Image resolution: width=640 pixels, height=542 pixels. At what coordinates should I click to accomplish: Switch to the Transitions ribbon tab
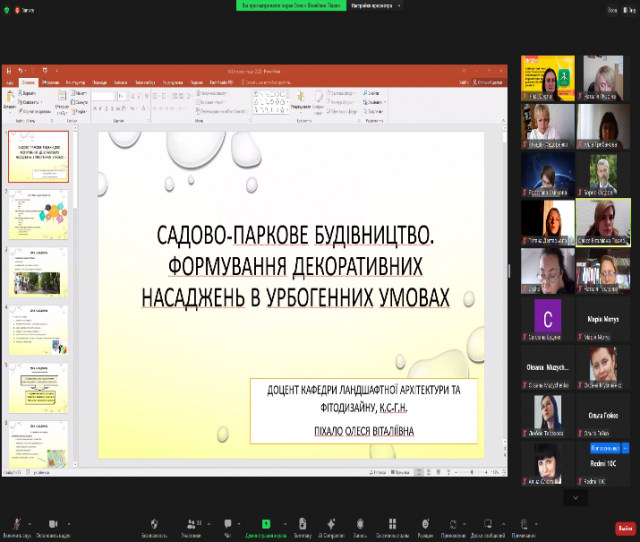99,82
